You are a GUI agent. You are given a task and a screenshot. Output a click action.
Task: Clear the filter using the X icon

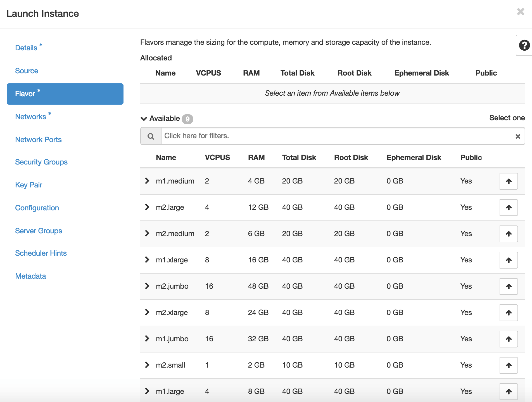(x=517, y=136)
